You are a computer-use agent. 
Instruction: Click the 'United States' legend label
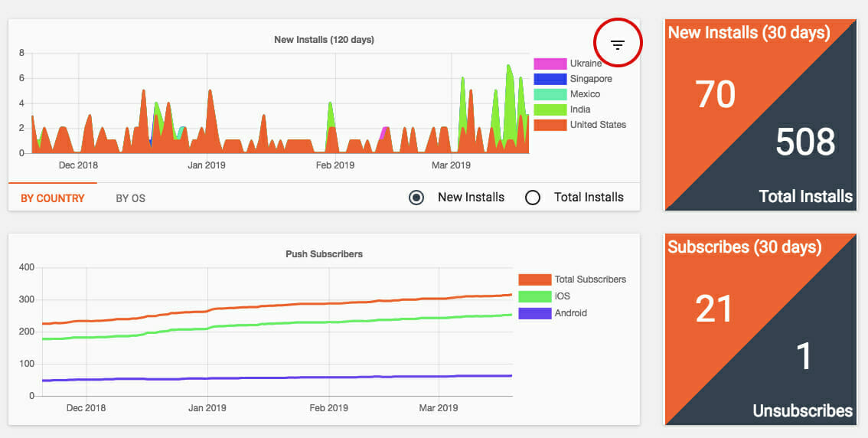[598, 125]
